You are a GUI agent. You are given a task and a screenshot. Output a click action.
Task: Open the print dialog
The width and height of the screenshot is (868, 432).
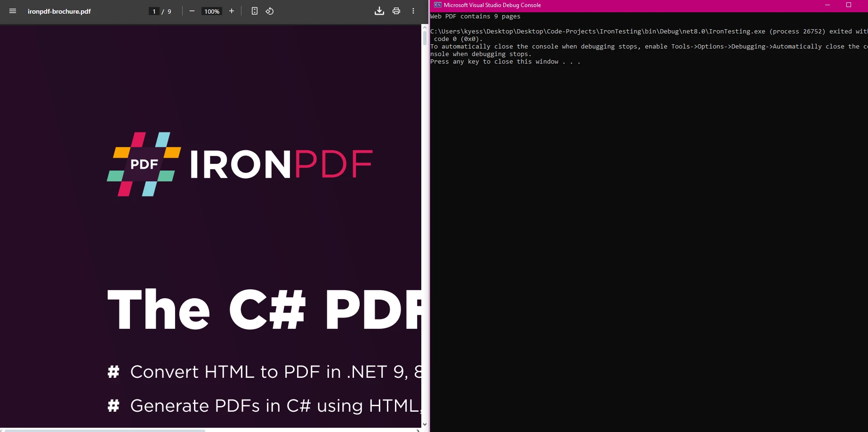pos(395,11)
